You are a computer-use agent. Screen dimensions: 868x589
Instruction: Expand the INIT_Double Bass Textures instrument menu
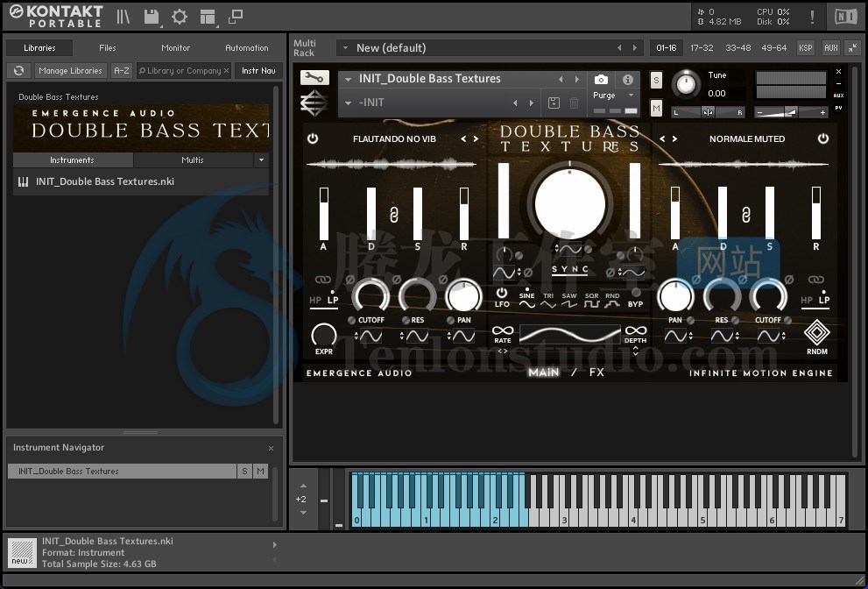pyautogui.click(x=349, y=79)
